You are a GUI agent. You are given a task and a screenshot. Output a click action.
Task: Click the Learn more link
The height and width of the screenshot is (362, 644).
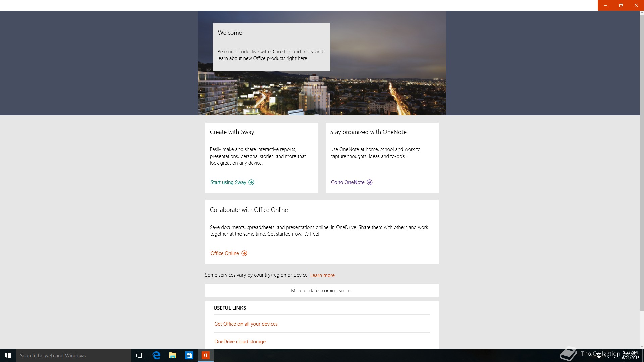click(x=322, y=275)
